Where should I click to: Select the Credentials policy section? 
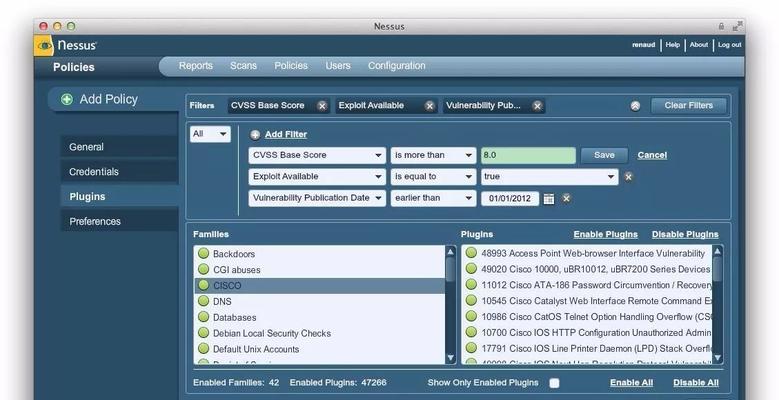pos(119,172)
